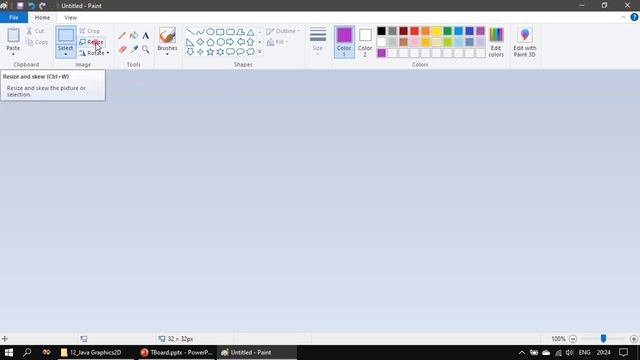Select the Fill with color bucket tool
Image resolution: width=640 pixels, height=360 pixels.
(133, 36)
